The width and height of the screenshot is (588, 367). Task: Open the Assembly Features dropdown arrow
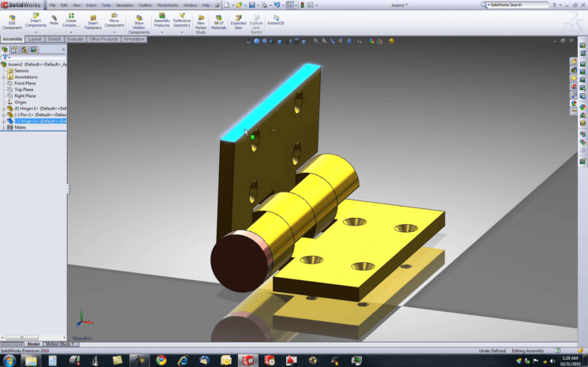point(162,32)
